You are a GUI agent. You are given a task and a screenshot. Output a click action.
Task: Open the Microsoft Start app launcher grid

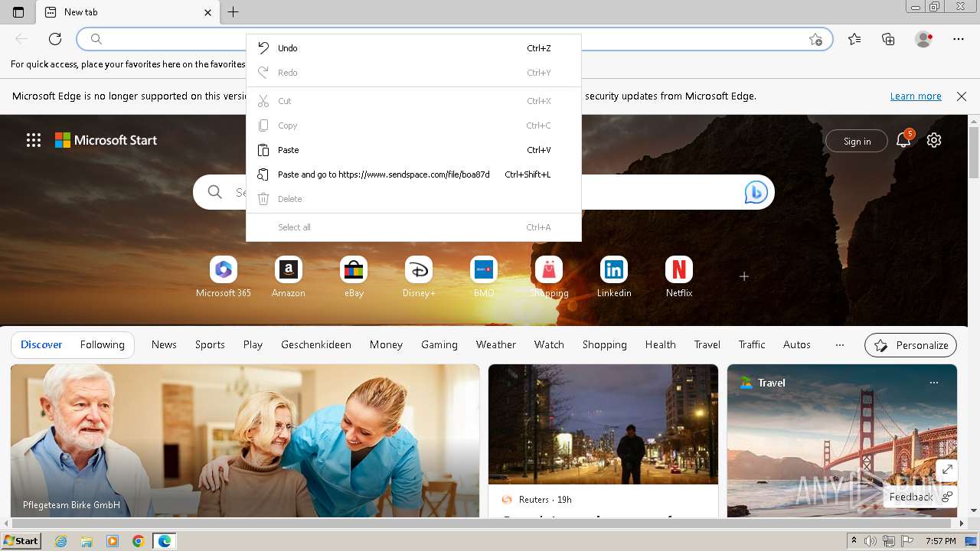[34, 140]
